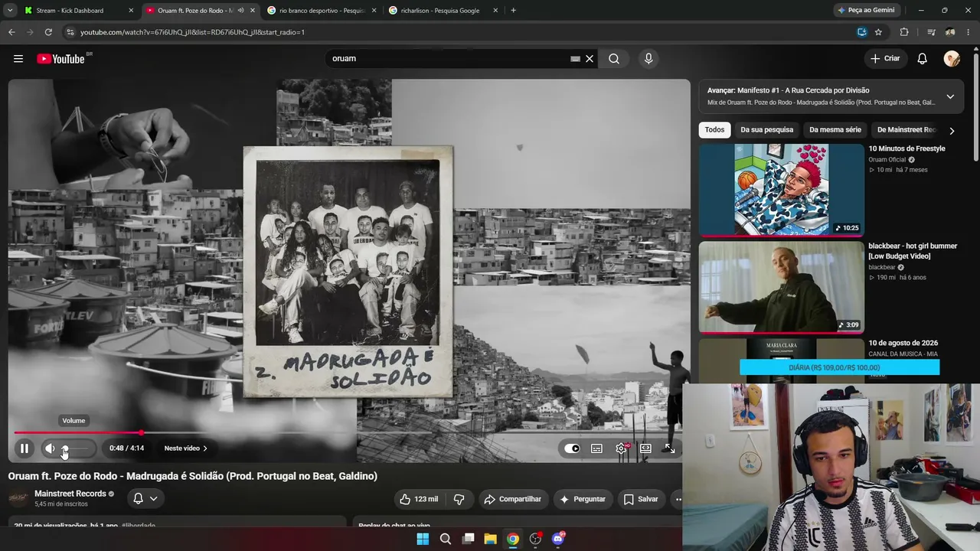Image resolution: width=980 pixels, height=551 pixels.
Task: Switch to the "richarlison - Pesquisa Google" tab
Action: click(x=443, y=11)
